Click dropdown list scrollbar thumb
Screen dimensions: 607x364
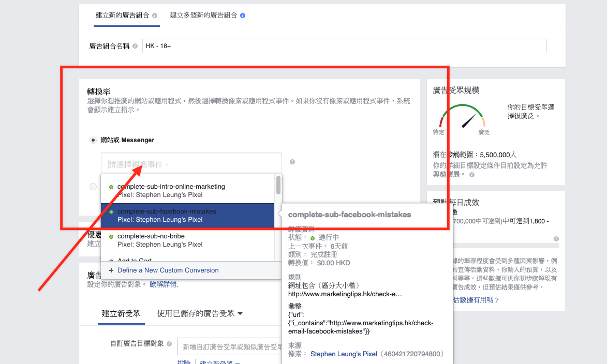(278, 185)
